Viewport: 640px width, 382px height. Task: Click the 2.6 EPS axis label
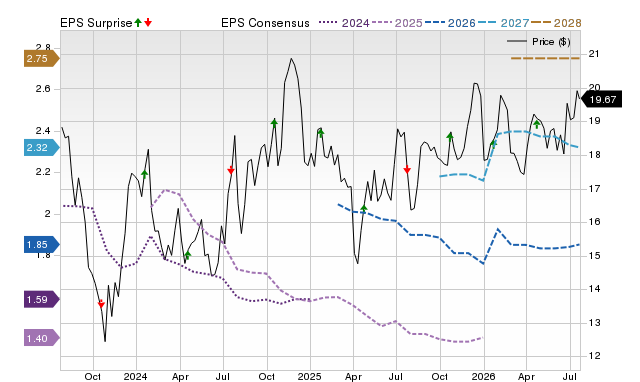click(x=43, y=89)
